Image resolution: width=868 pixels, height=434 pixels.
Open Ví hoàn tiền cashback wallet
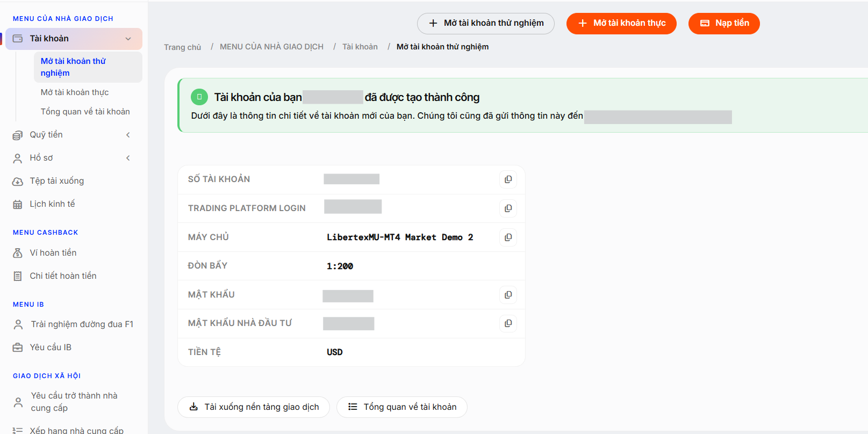tap(53, 253)
